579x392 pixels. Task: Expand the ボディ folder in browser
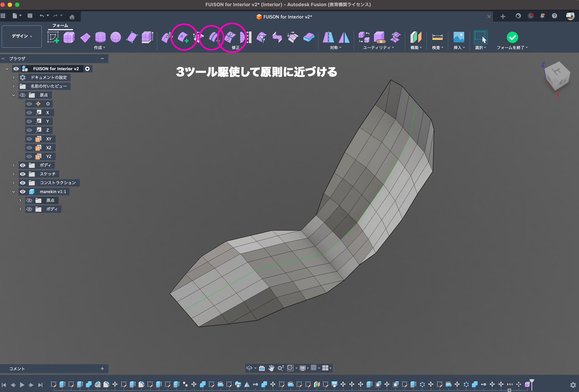pos(14,165)
